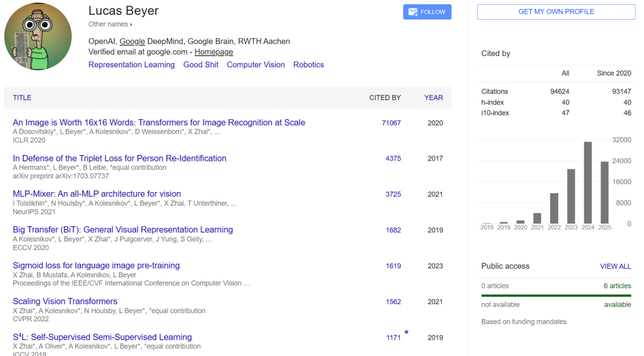Image resolution: width=644 pixels, height=356 pixels.
Task: View the 4375 citations for the Triplet Loss paper
Action: click(393, 159)
